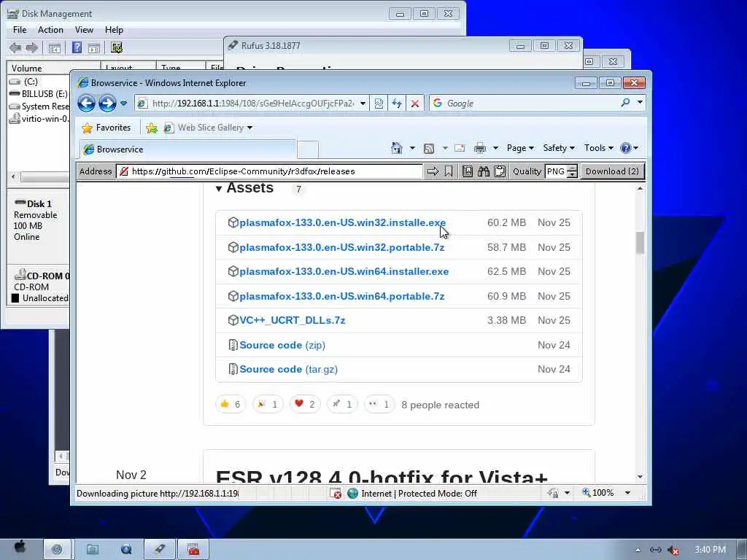Viewport: 747px width, 560px height.
Task: Click the Rufus taskbar icon
Action: [x=160, y=550]
